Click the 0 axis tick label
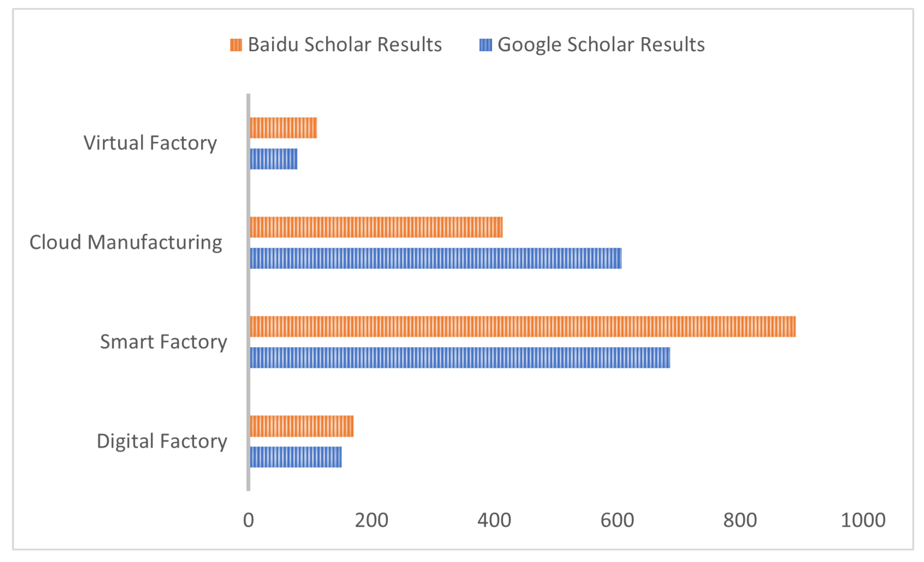The image size is (924, 562). 248,521
